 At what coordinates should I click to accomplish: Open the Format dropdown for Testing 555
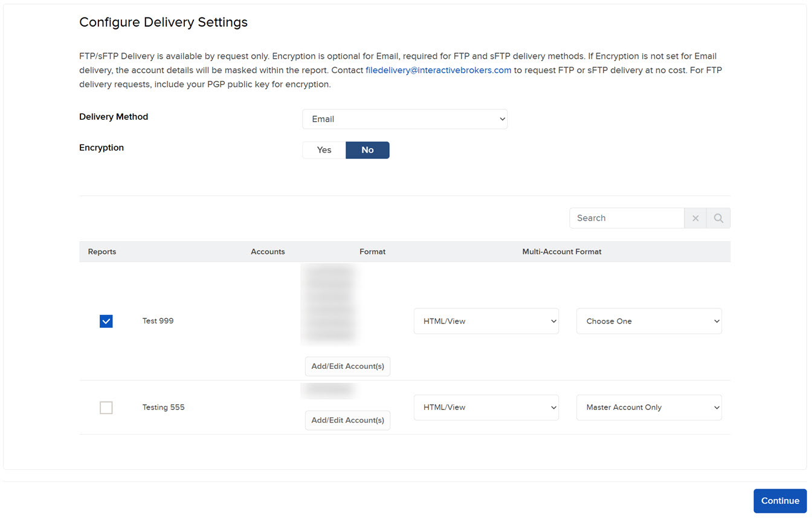pos(486,407)
